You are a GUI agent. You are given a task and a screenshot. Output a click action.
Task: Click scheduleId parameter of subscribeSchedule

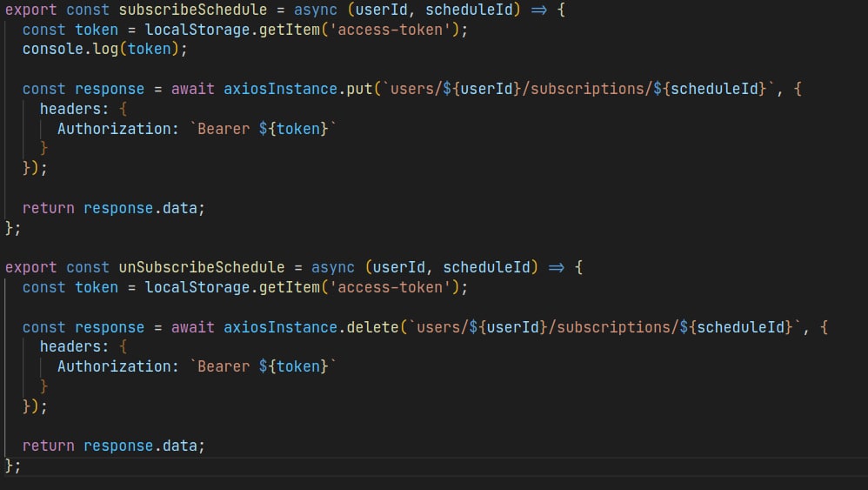(469, 10)
